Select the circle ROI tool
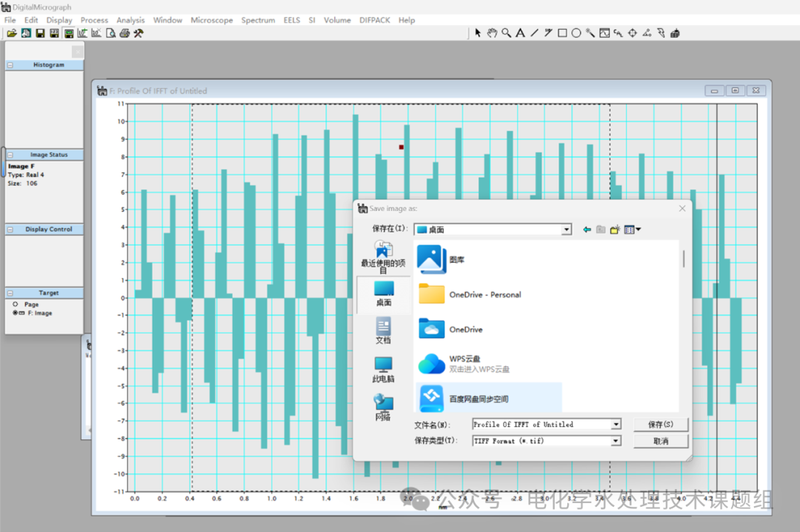The height and width of the screenshot is (532, 800). pyautogui.click(x=576, y=33)
